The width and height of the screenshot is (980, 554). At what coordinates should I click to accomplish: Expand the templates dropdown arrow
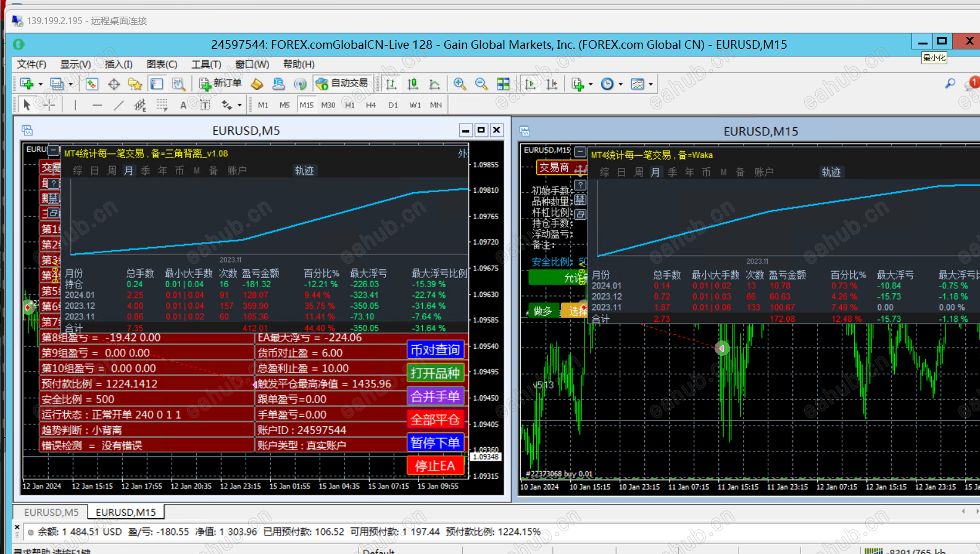point(650,84)
